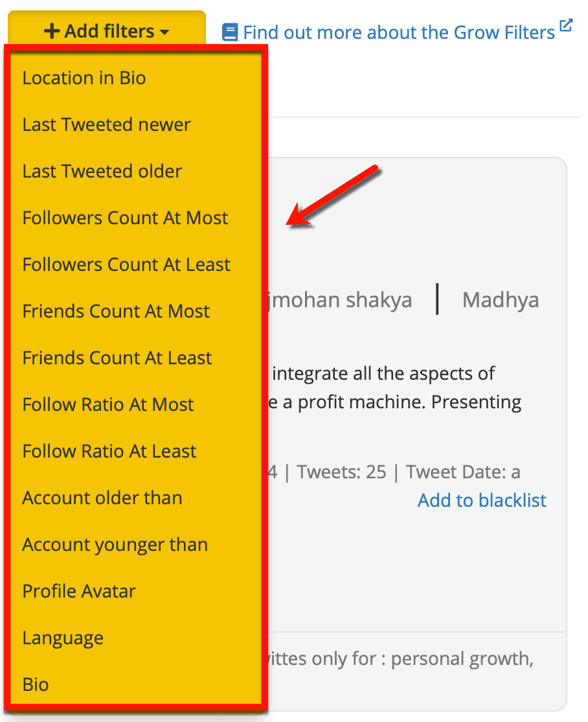Screen dimensions: 588x722
Task: Select Follow Ratio At Most filter
Action: pyautogui.click(x=108, y=404)
